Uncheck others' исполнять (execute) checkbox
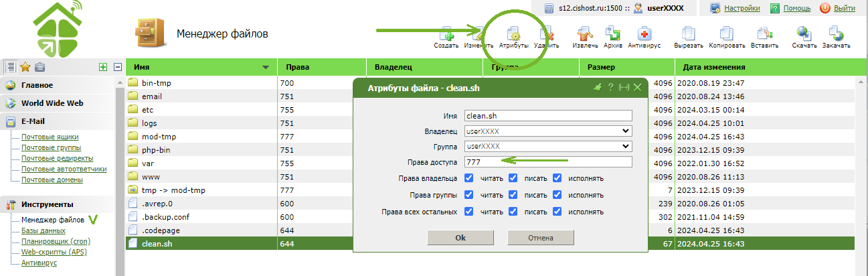This screenshot has height=276, width=868. [x=557, y=212]
